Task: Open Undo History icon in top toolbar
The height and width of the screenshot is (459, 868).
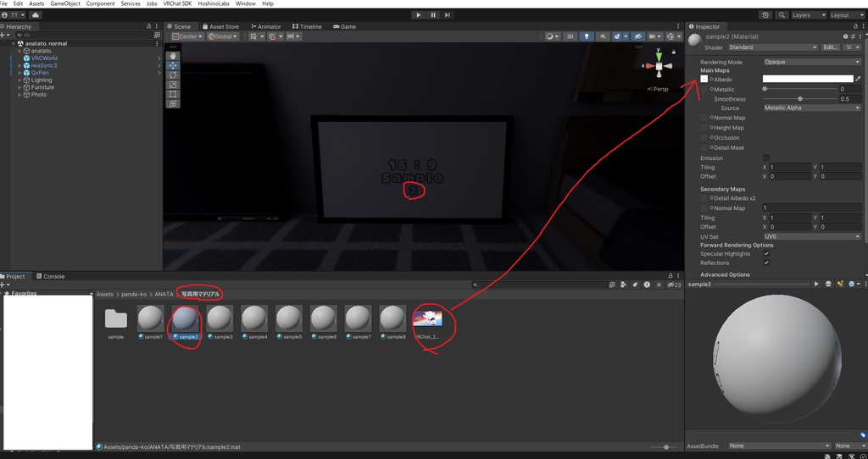Action: point(765,15)
